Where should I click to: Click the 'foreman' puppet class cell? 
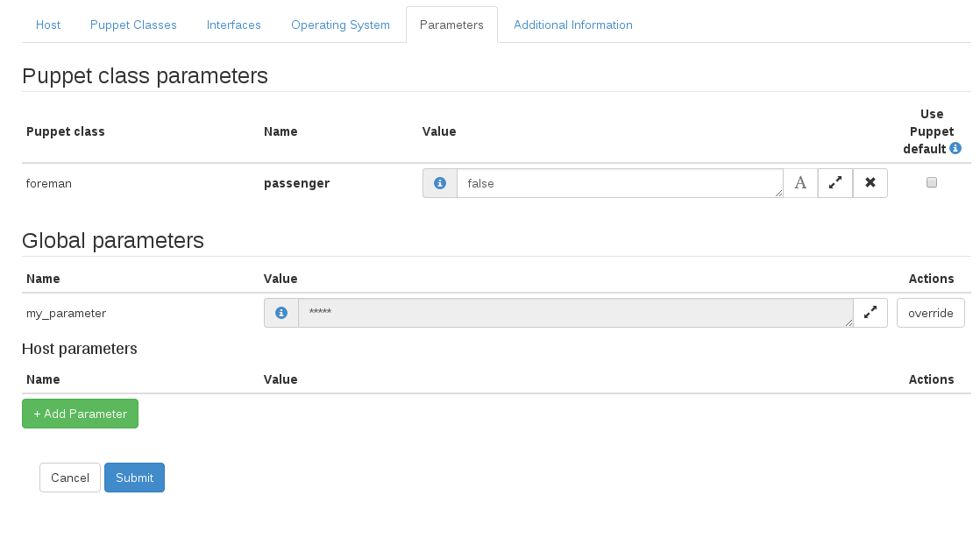pos(49,184)
